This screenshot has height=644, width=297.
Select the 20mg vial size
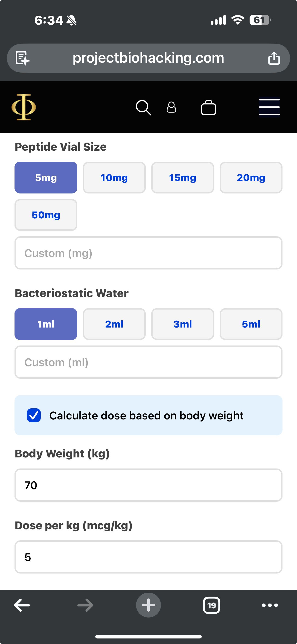coord(251,178)
